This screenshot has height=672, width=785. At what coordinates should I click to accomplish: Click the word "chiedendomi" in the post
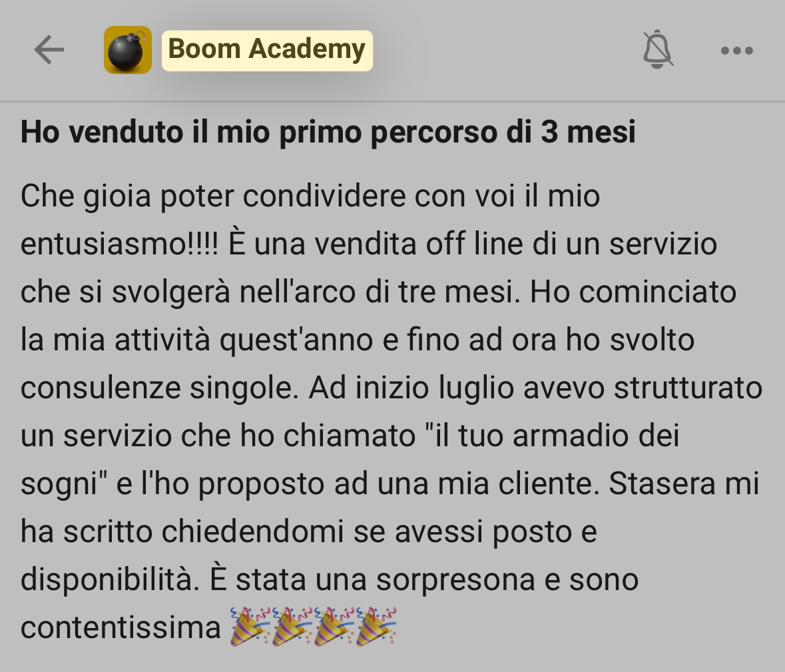point(252,531)
